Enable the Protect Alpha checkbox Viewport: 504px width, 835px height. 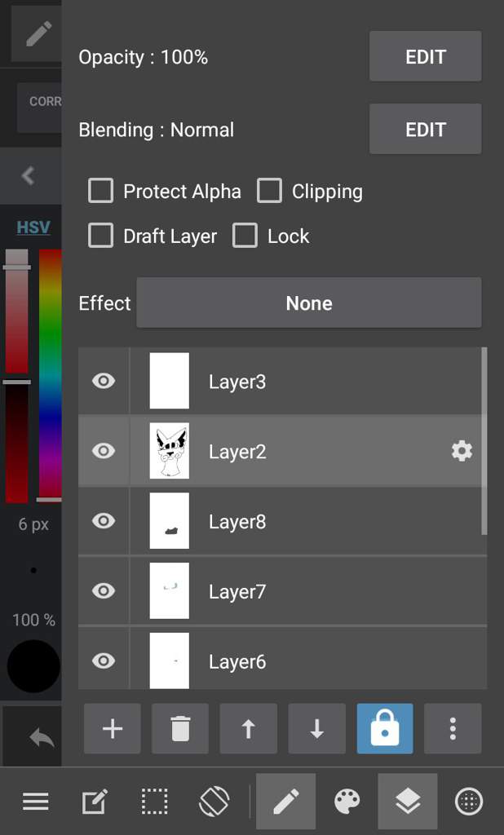coord(100,191)
